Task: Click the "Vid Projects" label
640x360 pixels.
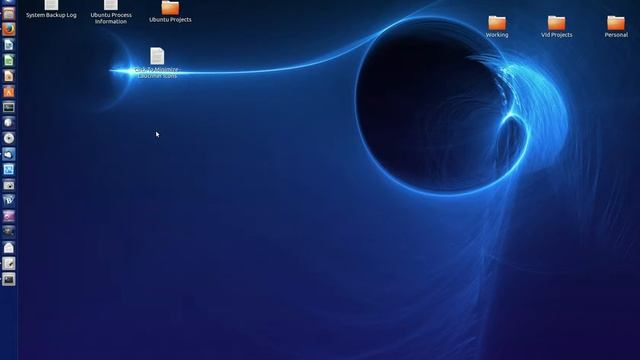Action: pos(556,35)
